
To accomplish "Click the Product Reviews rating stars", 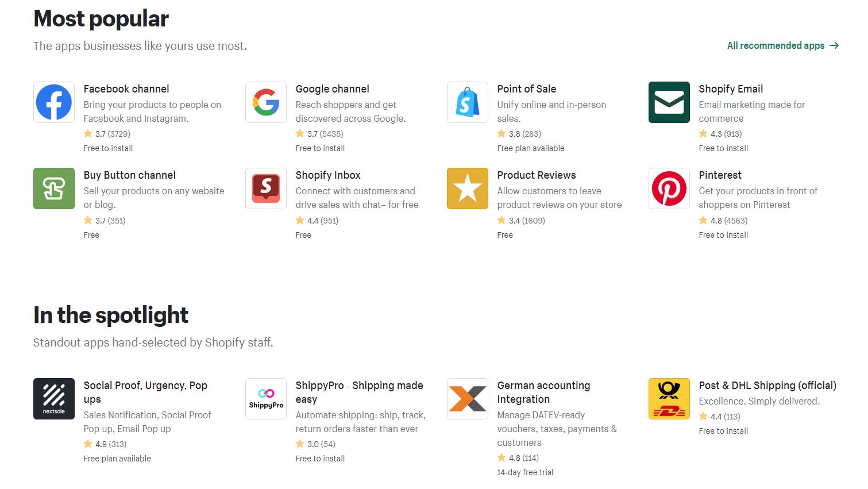I will coord(500,220).
